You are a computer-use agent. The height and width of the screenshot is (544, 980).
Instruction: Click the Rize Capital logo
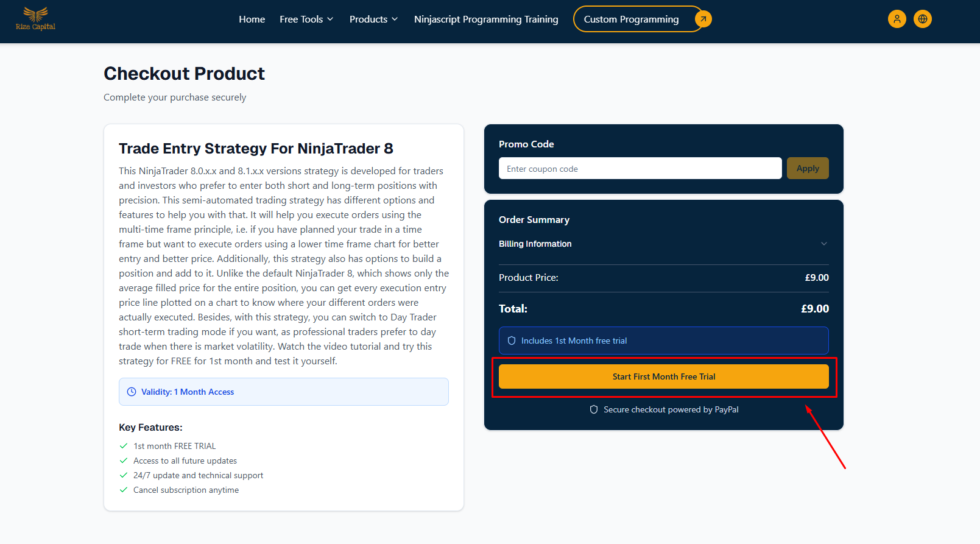click(x=35, y=19)
